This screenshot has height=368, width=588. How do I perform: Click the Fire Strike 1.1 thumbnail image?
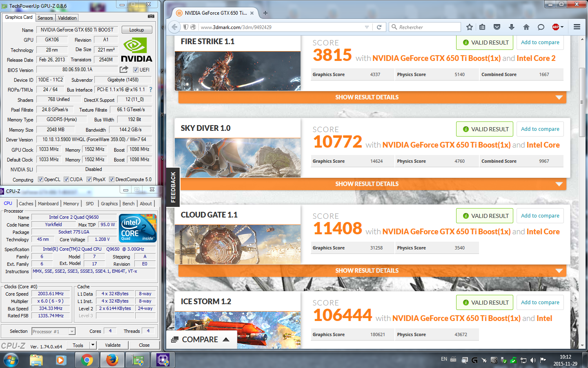click(x=238, y=71)
